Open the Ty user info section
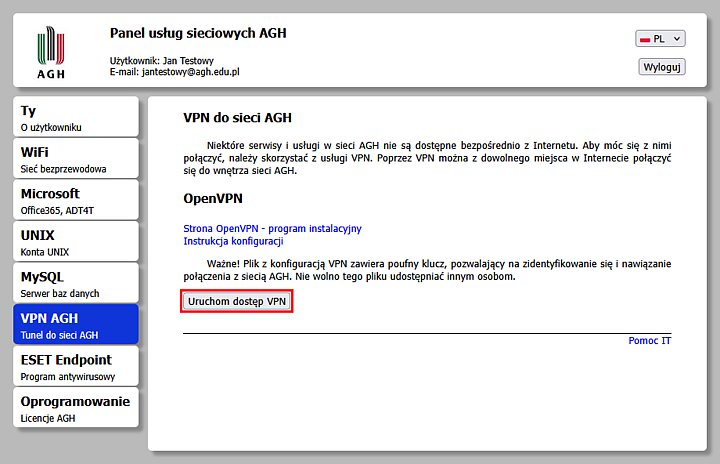The height and width of the screenshot is (464, 720). pyautogui.click(x=76, y=117)
